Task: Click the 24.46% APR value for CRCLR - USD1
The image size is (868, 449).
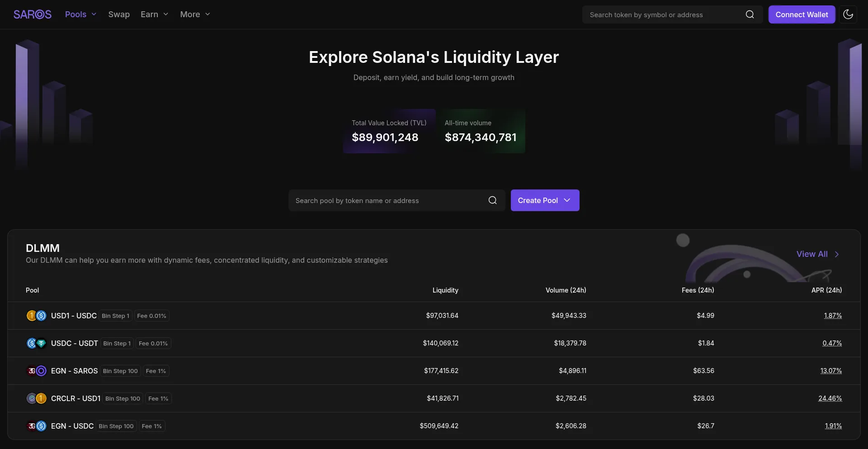Action: [x=830, y=398]
